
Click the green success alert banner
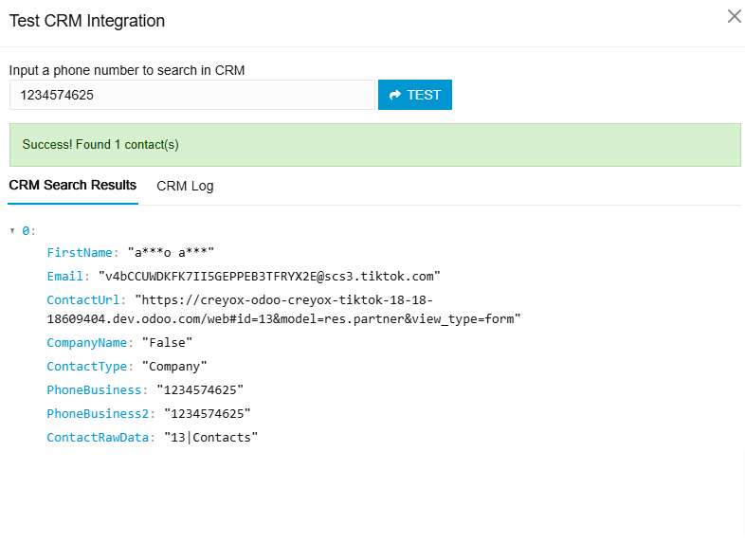[374, 145]
